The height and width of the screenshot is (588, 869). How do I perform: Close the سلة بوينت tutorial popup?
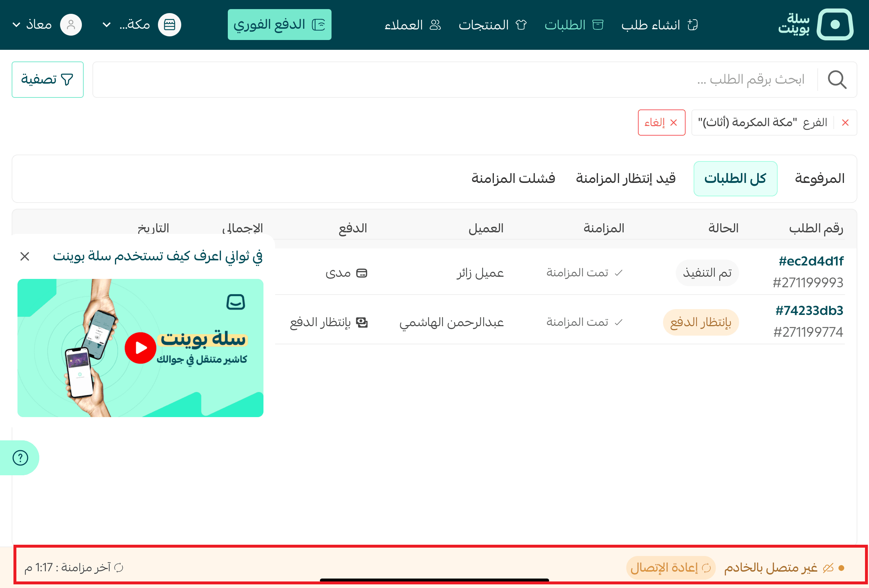(x=25, y=256)
